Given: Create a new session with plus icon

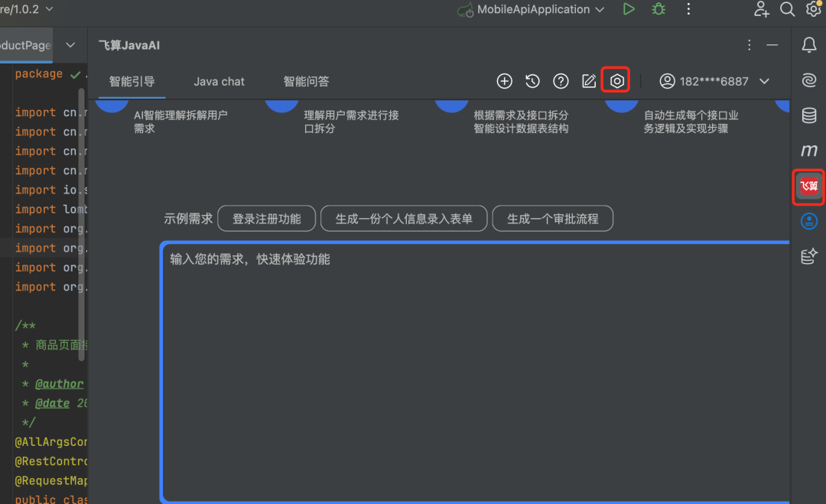Looking at the screenshot, I should click(505, 81).
